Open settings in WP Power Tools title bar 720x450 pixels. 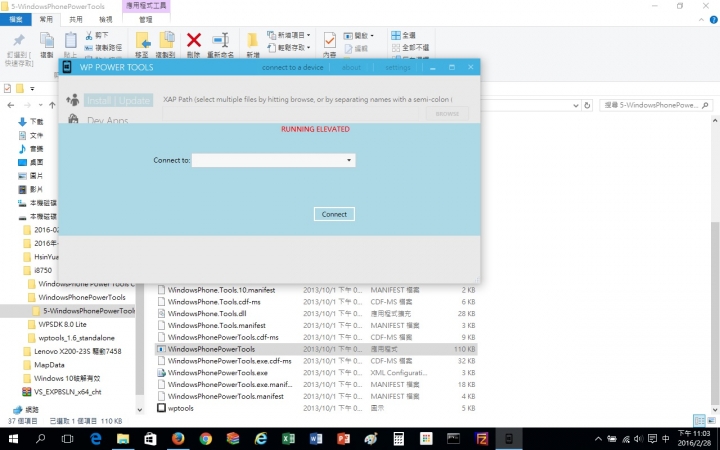[398, 68]
